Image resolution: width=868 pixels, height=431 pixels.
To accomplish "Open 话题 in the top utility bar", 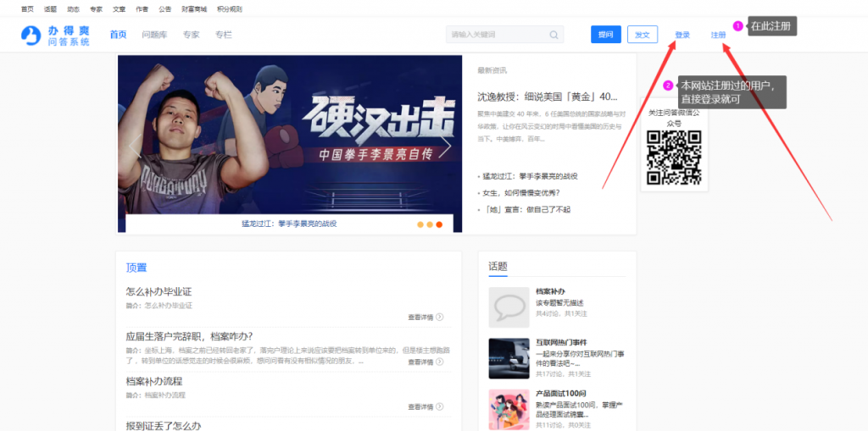I will point(50,9).
